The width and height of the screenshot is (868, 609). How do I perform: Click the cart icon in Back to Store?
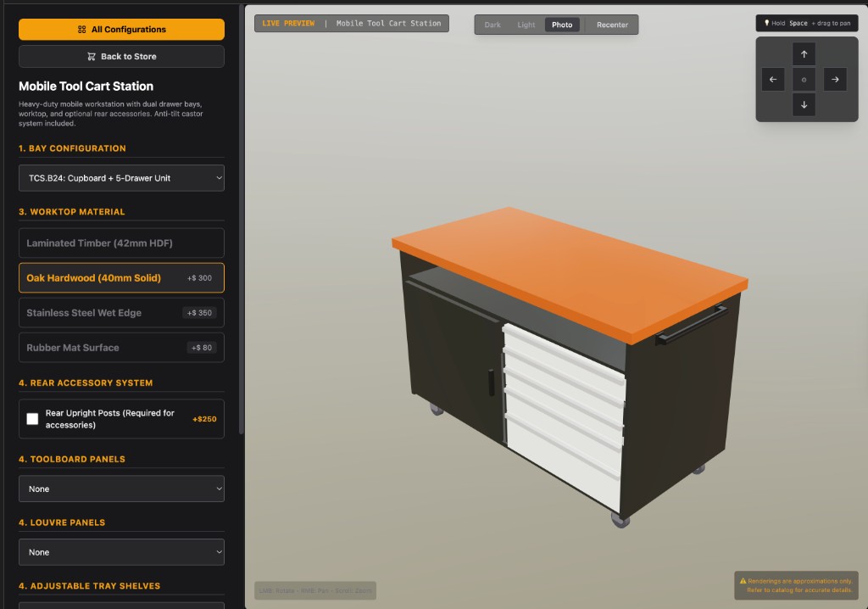(x=92, y=57)
